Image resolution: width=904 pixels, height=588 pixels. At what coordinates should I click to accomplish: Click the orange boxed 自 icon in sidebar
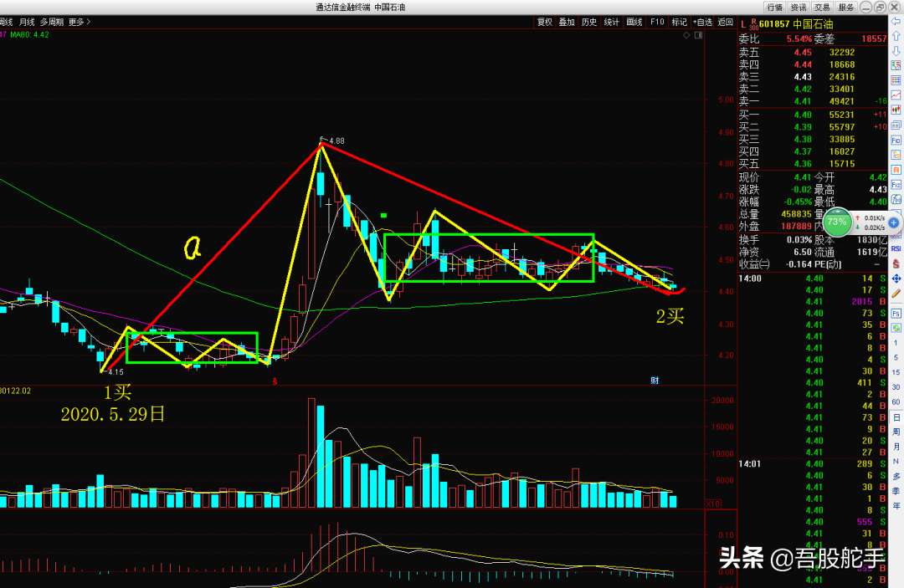point(896,170)
